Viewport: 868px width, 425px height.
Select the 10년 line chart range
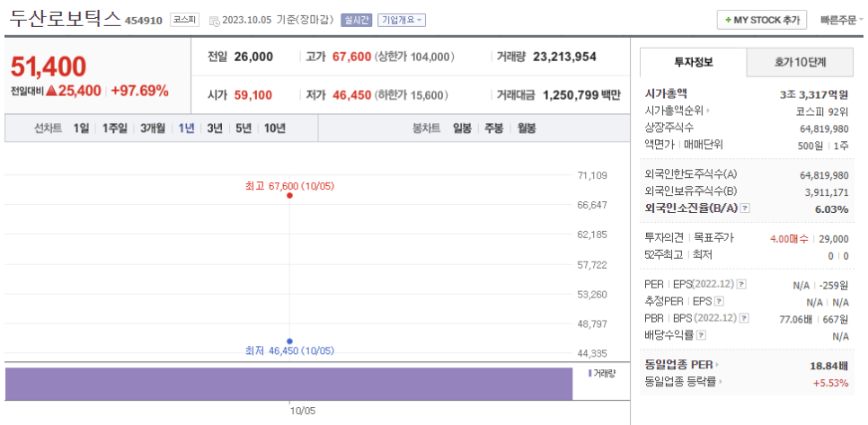tap(275, 128)
